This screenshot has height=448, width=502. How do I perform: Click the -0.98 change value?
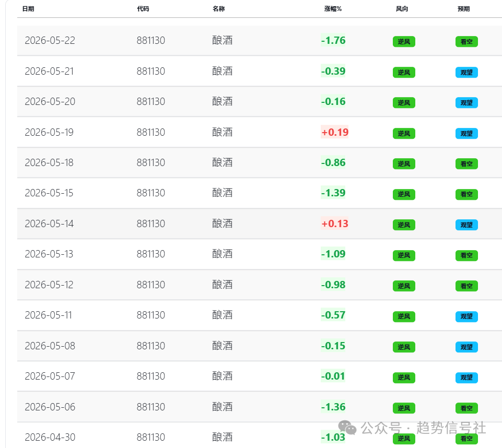(x=333, y=285)
